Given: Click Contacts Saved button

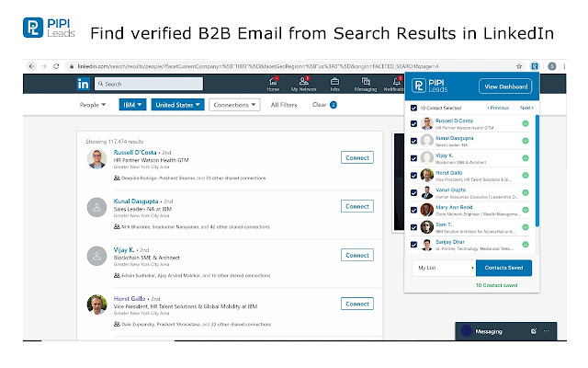Looking at the screenshot, I should 503,268.
